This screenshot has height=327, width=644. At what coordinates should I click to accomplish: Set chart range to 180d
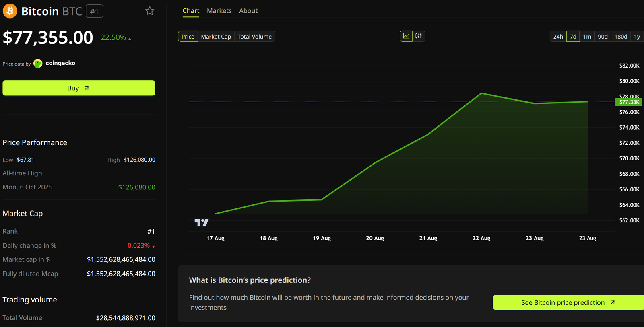pyautogui.click(x=621, y=36)
